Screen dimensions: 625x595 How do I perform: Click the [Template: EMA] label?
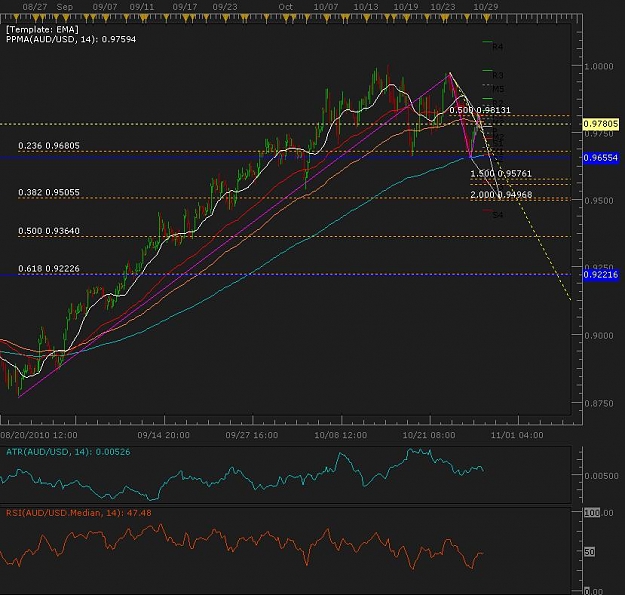pos(42,29)
